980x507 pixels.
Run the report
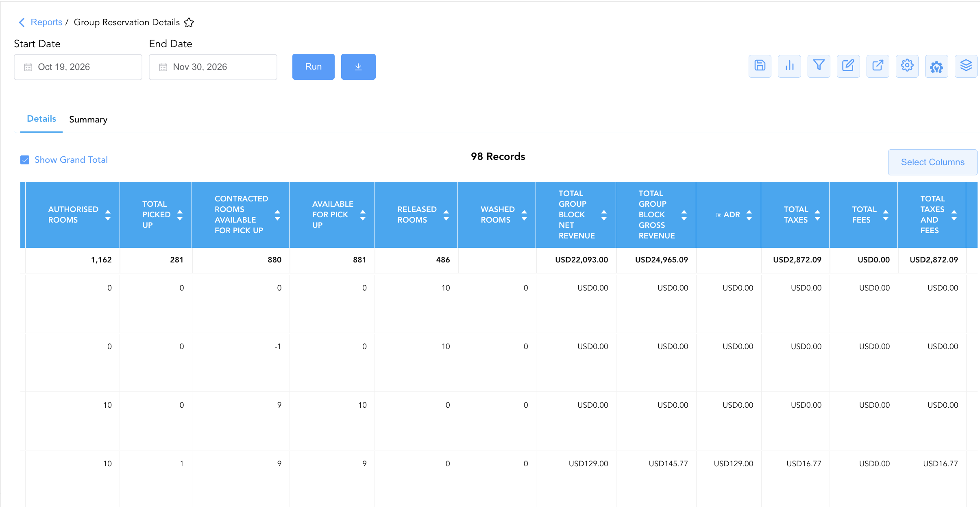coord(314,67)
